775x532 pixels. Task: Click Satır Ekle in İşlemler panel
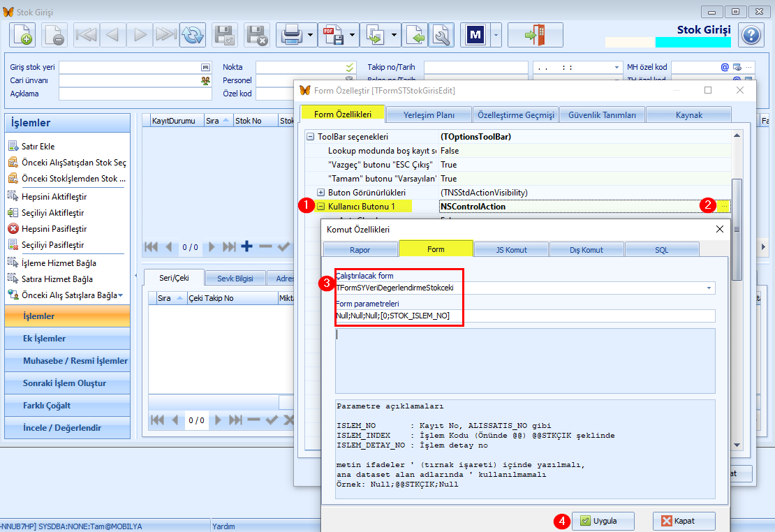(38, 147)
